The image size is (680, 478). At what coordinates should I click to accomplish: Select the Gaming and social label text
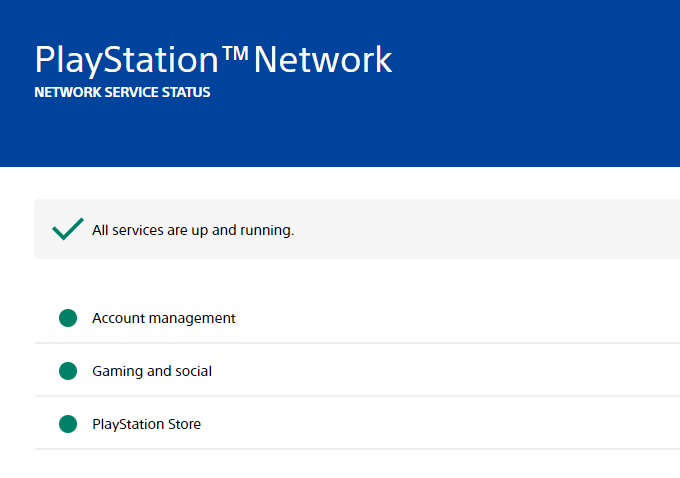coord(152,371)
